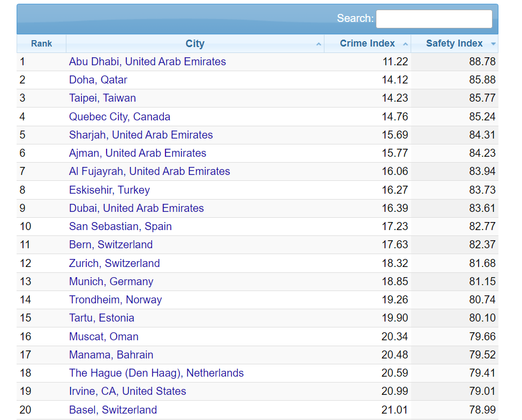Image resolution: width=522 pixels, height=420 pixels.
Task: Sort by Safety Index header label
Action: pos(454,43)
